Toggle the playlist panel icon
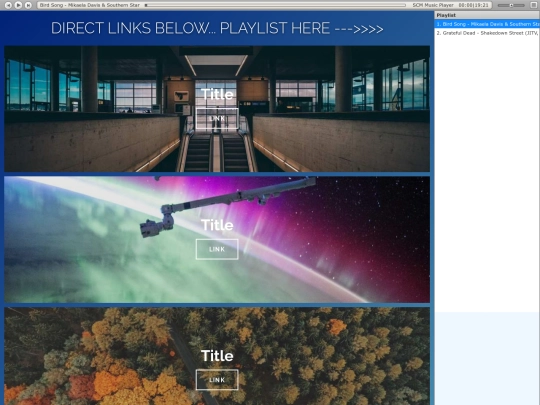The width and height of the screenshot is (540, 405). [533, 5]
